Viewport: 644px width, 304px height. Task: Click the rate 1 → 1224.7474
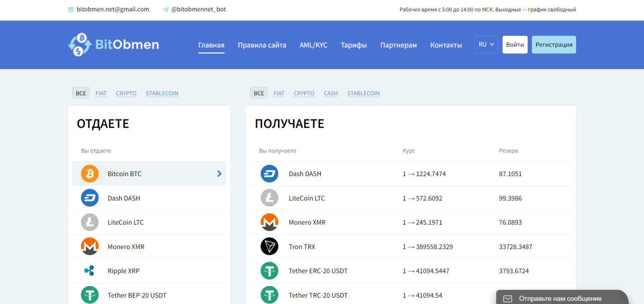424,174
